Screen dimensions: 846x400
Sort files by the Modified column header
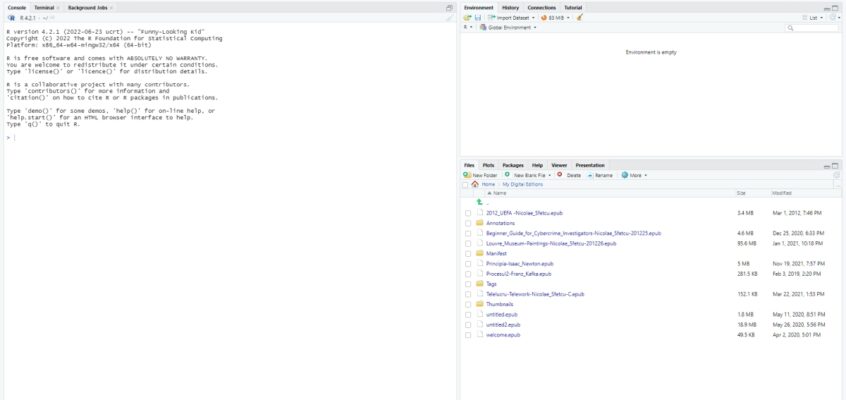click(782, 193)
